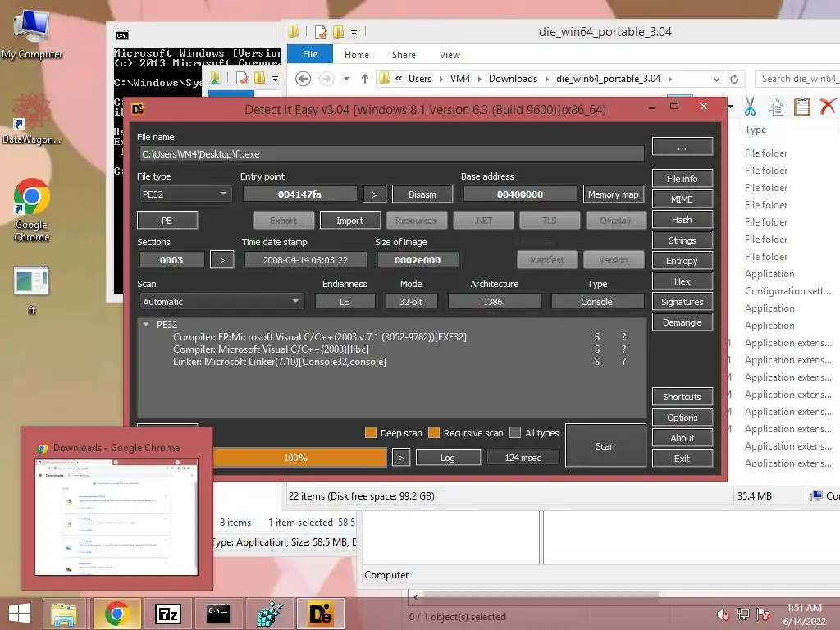
Task: Open 7-Zip from the taskbar
Action: click(x=167, y=614)
